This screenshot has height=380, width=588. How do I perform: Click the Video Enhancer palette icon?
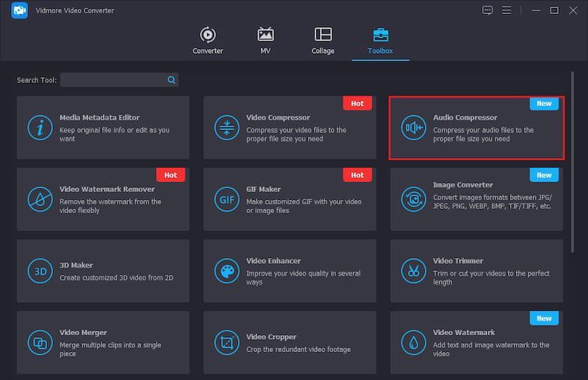point(226,270)
